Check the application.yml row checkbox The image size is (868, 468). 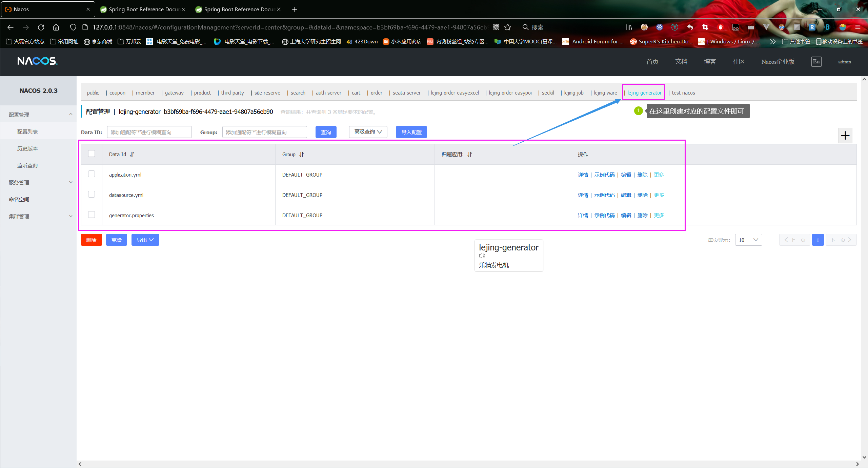[x=92, y=174]
